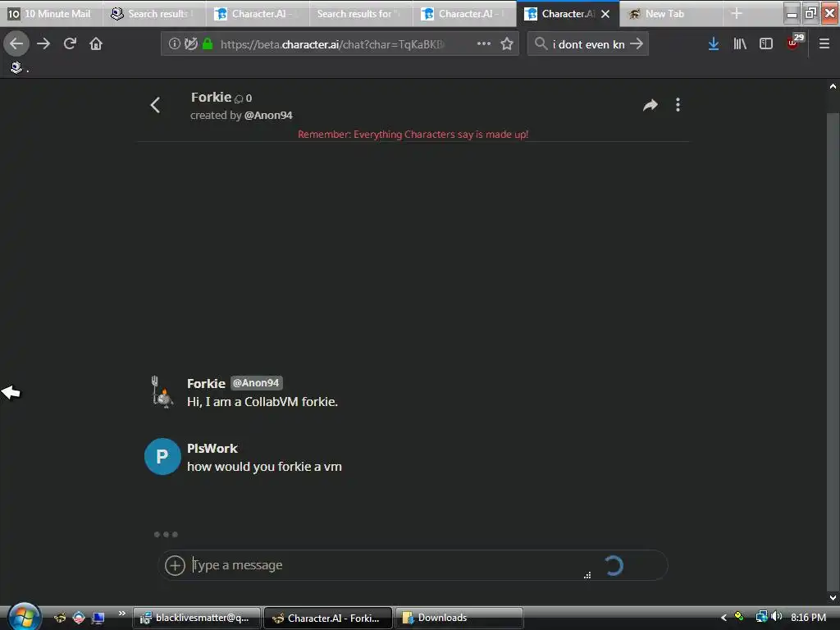Click page scrollbar down arrow
Screen dimensions: 840x630
pyautogui.click(x=833, y=598)
